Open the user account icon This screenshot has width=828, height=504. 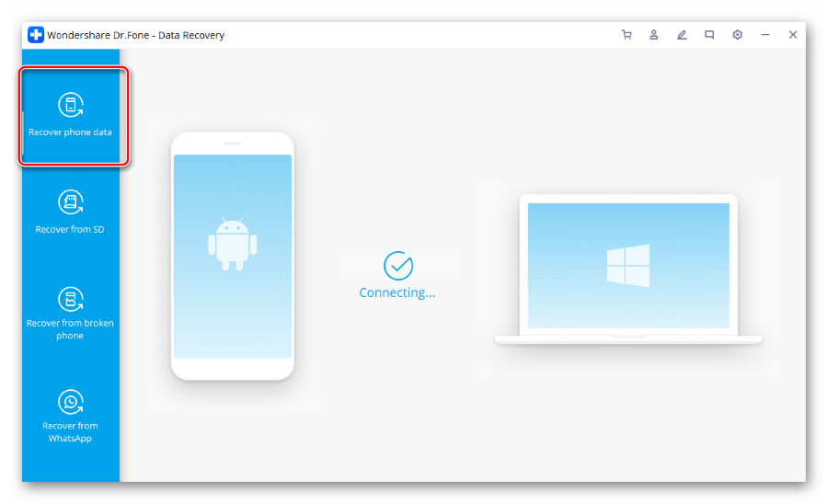click(654, 35)
